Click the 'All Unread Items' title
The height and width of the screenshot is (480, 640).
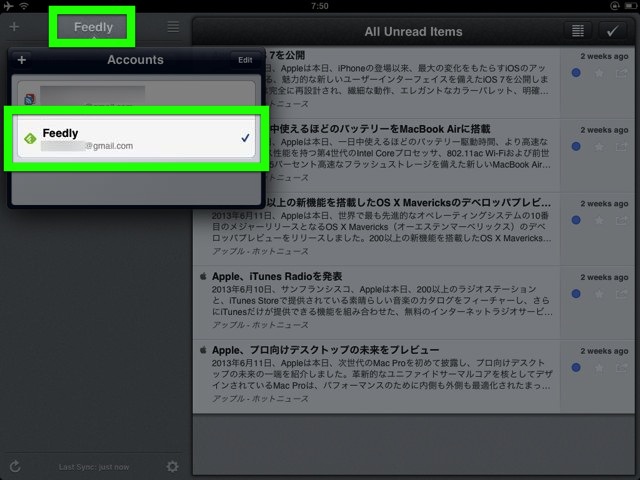tap(413, 31)
